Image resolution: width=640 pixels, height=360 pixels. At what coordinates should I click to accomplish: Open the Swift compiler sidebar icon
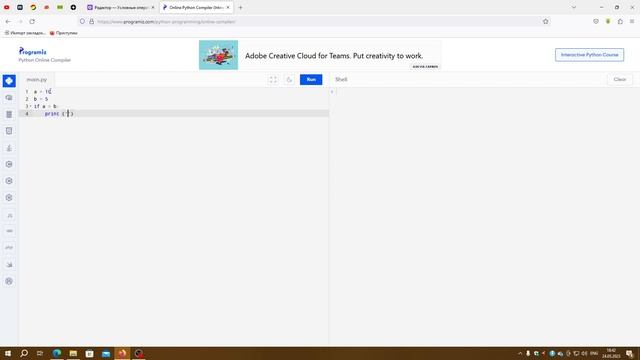tap(9, 264)
